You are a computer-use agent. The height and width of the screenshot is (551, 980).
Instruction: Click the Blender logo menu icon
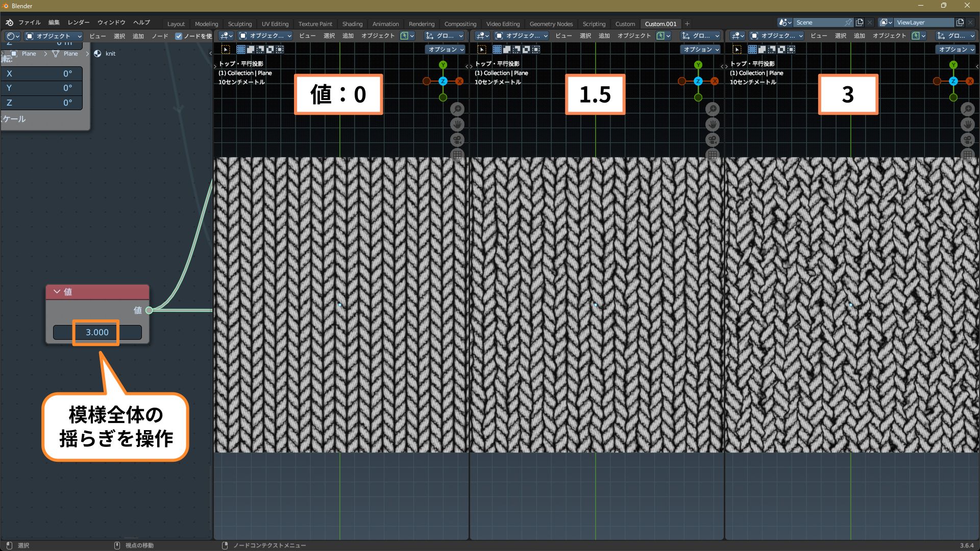(9, 22)
